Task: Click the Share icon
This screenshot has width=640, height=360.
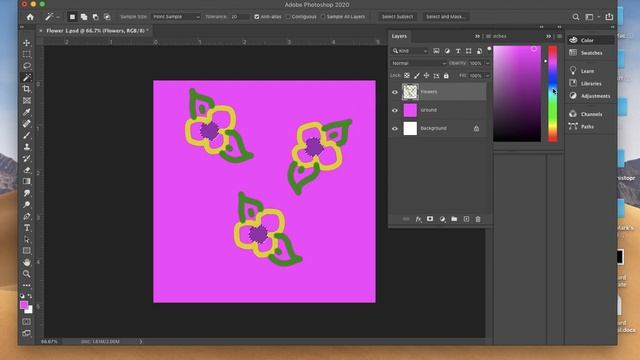Action: (x=609, y=17)
